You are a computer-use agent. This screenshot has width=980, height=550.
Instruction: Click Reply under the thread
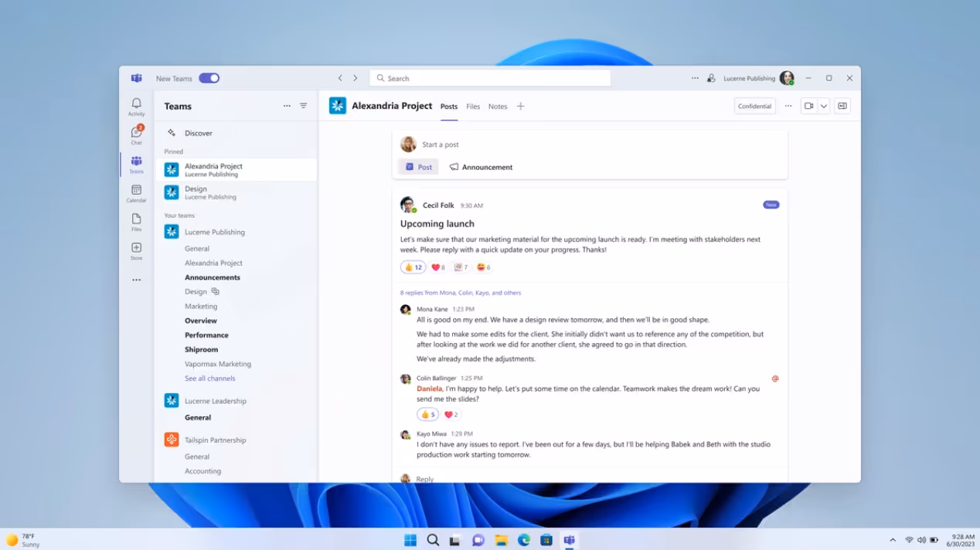pos(425,479)
